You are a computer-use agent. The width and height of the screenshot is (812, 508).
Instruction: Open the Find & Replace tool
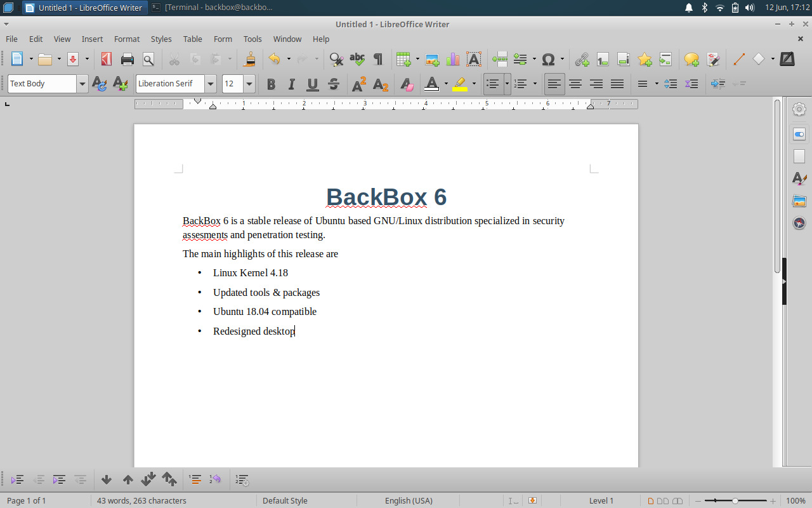336,59
